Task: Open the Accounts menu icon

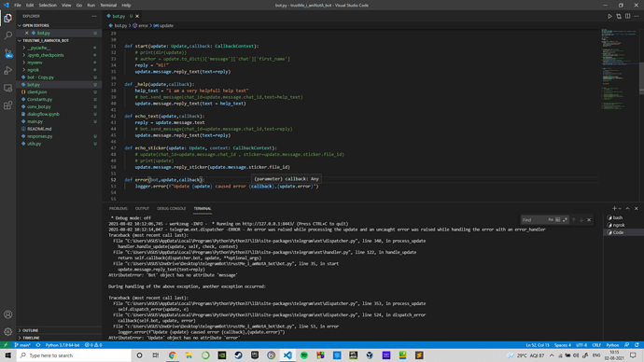Action: point(7,314)
